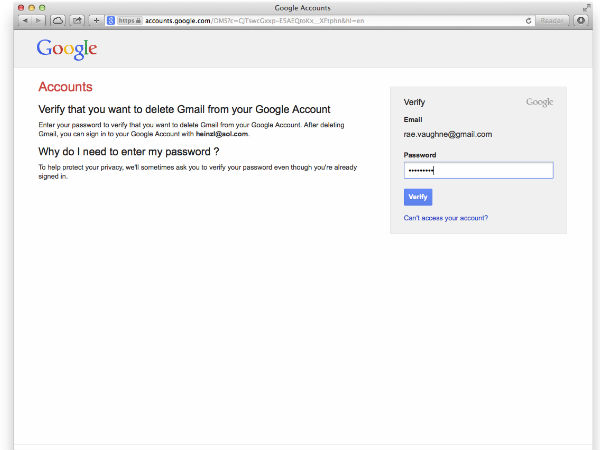600x450 pixels.
Task: Click the https lock indicator
Action: [x=127, y=20]
